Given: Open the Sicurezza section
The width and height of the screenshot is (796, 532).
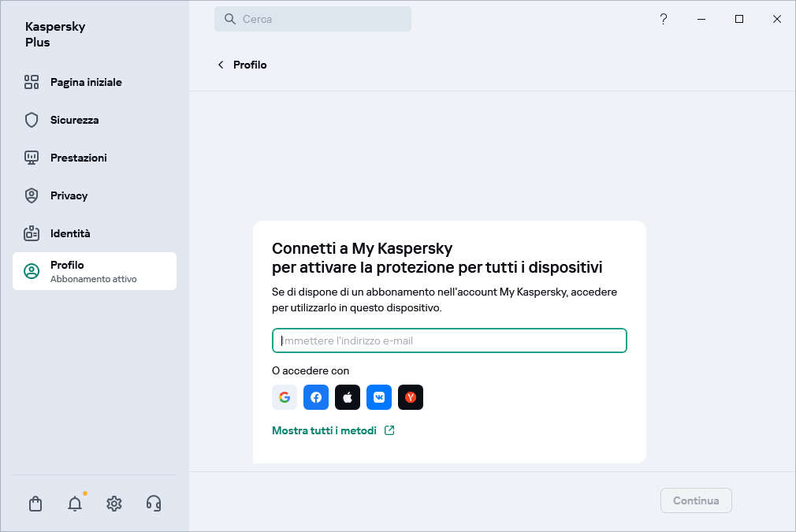Looking at the screenshot, I should [x=74, y=120].
